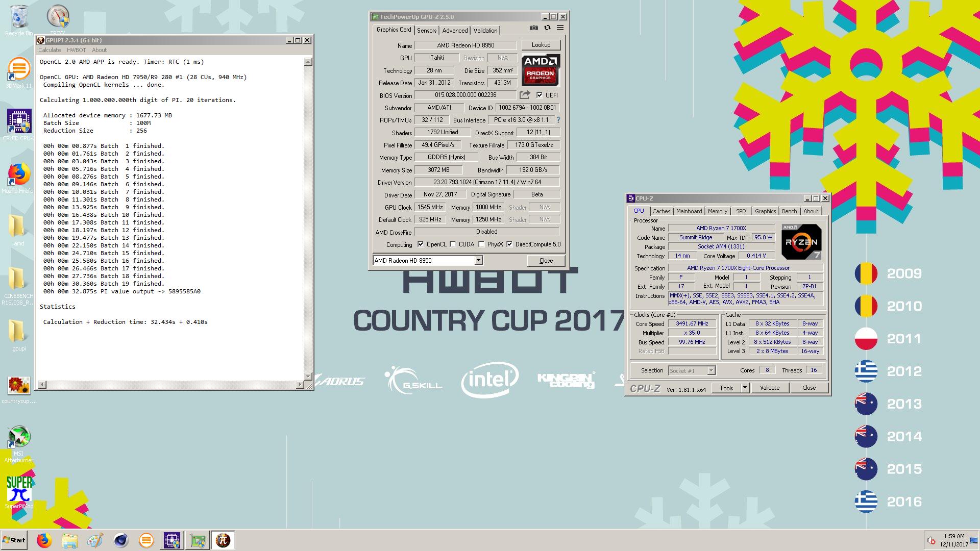980x551 pixels.
Task: Open GPU-Z hamburger menu icon
Action: click(560, 28)
